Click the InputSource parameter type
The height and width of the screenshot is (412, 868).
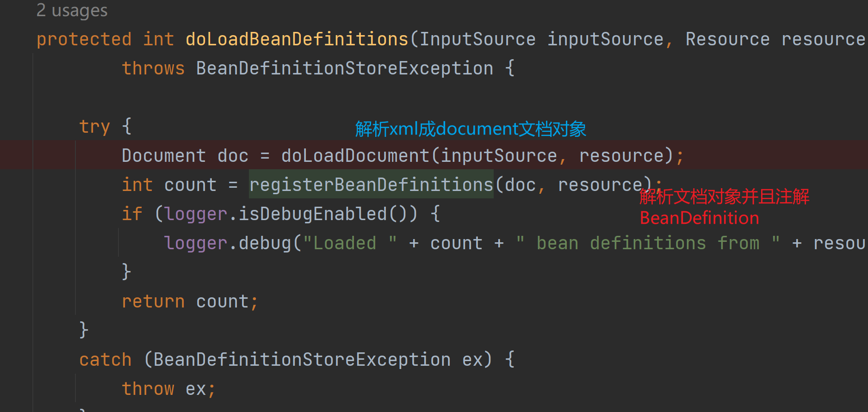477,39
